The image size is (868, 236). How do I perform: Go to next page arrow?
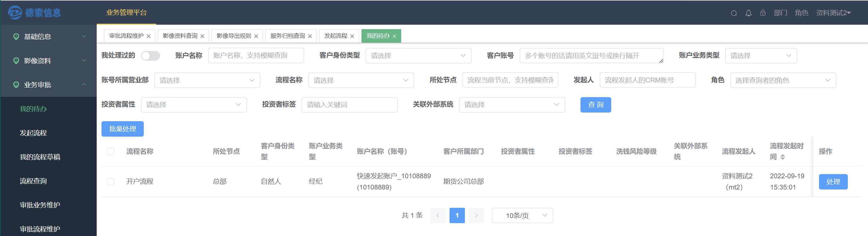pyautogui.click(x=476, y=215)
